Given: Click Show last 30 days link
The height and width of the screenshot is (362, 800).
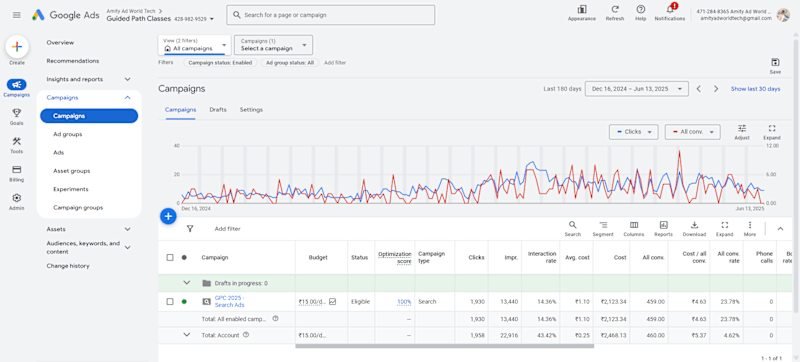Looking at the screenshot, I should (x=755, y=89).
